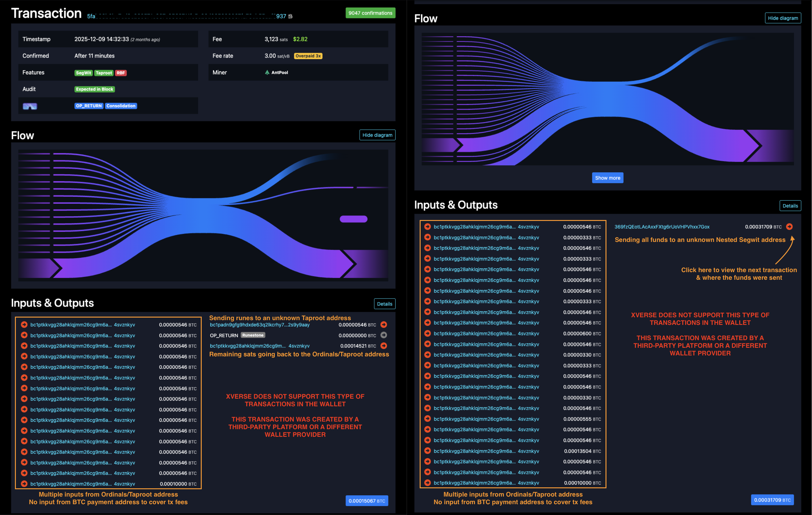Click the Overpaid 3x fee rate badge
812x515 pixels.
click(308, 56)
